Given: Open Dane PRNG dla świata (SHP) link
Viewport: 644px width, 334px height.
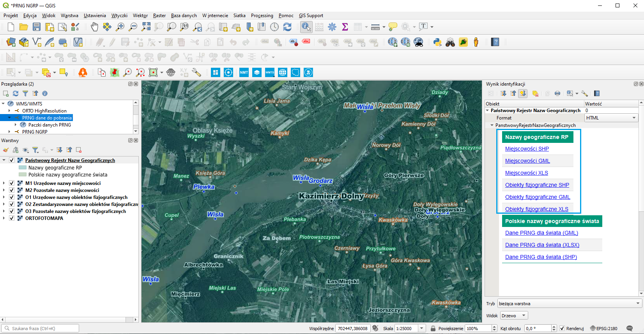Looking at the screenshot, I should 541,257.
